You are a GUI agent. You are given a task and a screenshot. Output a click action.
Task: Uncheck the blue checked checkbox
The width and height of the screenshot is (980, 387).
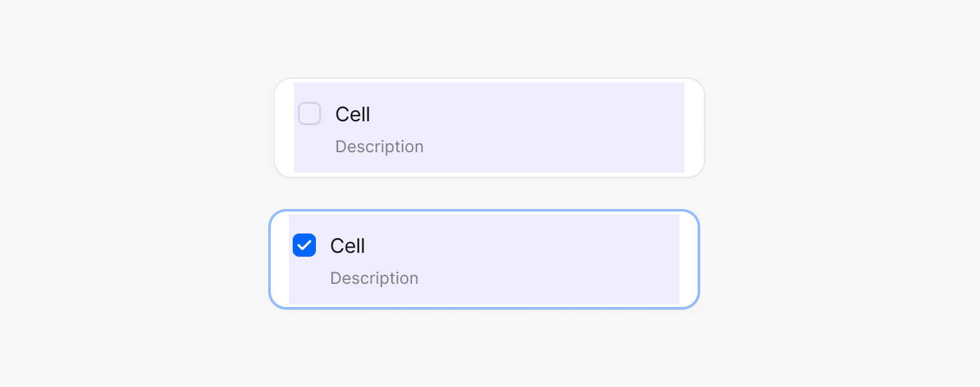pos(304,245)
